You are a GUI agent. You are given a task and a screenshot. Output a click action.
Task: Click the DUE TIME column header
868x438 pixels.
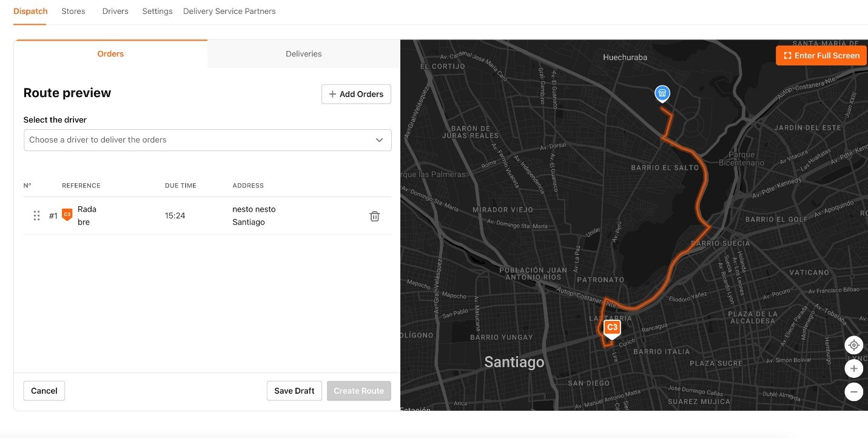[181, 186]
